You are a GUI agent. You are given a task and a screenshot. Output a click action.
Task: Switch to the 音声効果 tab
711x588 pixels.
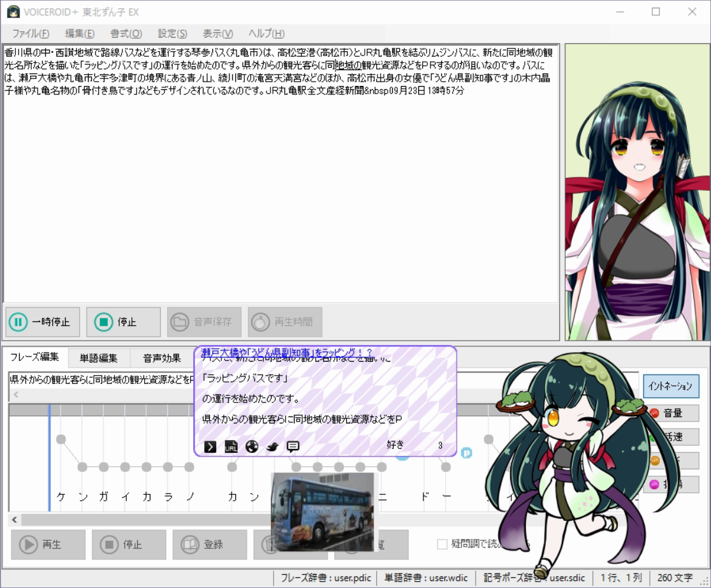coord(161,358)
